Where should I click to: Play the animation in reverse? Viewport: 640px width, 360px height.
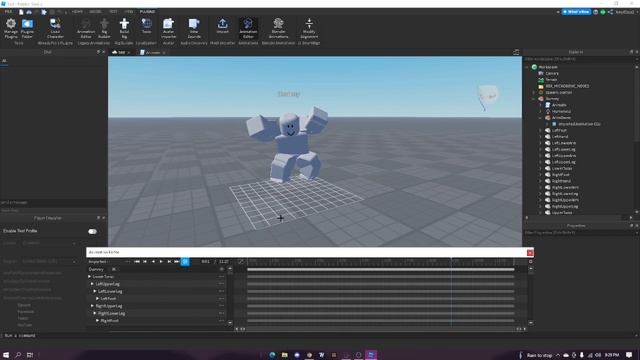point(153,262)
